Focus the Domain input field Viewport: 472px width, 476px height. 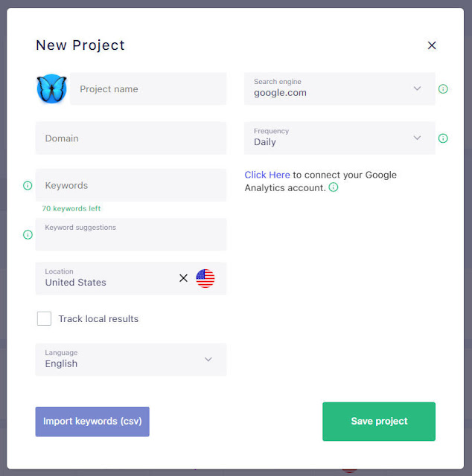131,138
